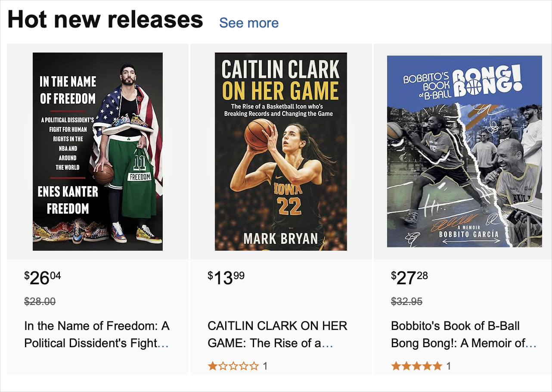Click the 'See more' link
The image size is (552, 392).
249,23
